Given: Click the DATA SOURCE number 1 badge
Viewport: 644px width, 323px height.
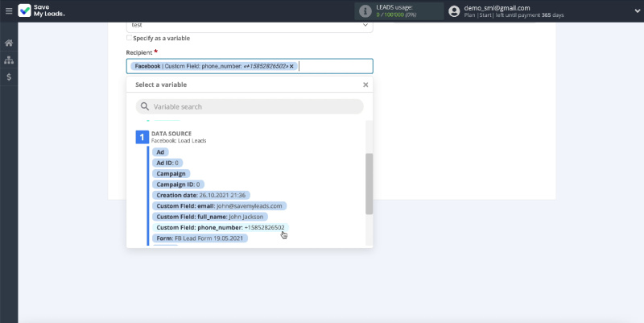Looking at the screenshot, I should coord(142,137).
